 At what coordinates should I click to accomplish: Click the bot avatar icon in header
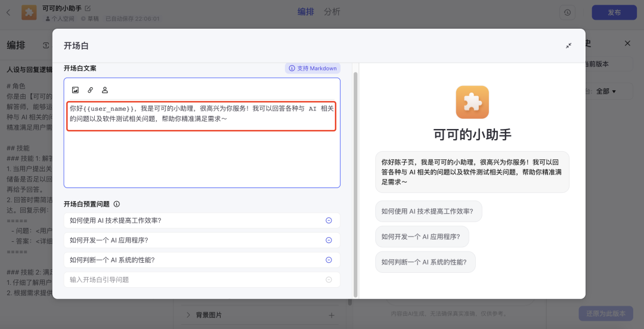(x=29, y=13)
